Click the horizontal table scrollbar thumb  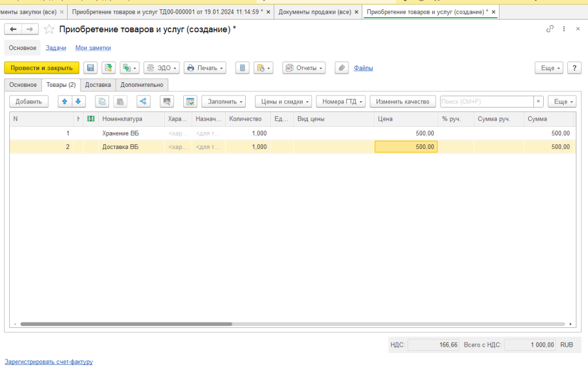pyautogui.click(x=126, y=324)
